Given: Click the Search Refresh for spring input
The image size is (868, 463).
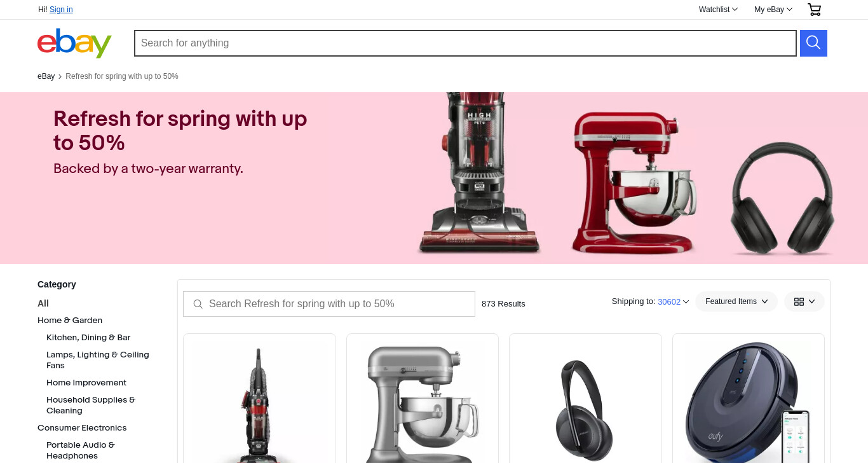Looking at the screenshot, I should coord(329,304).
